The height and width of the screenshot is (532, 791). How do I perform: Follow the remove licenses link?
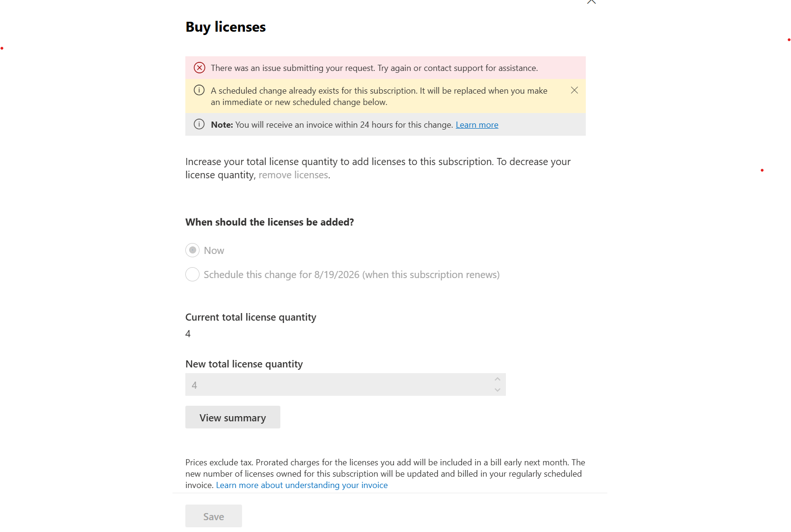pyautogui.click(x=293, y=175)
